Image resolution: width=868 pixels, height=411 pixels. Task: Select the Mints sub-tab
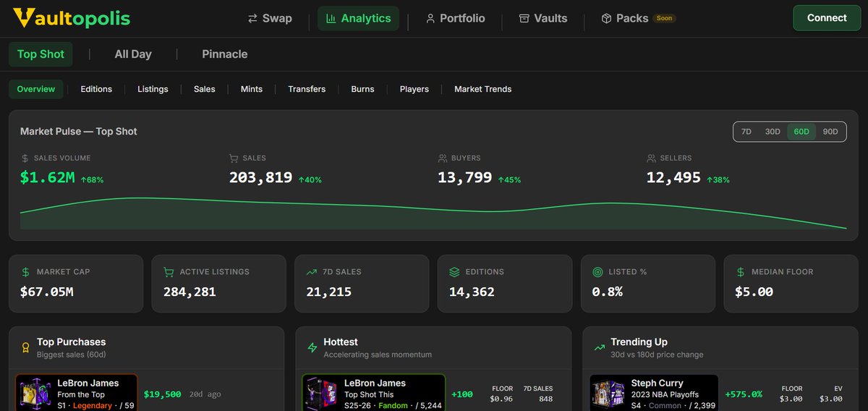(252, 89)
